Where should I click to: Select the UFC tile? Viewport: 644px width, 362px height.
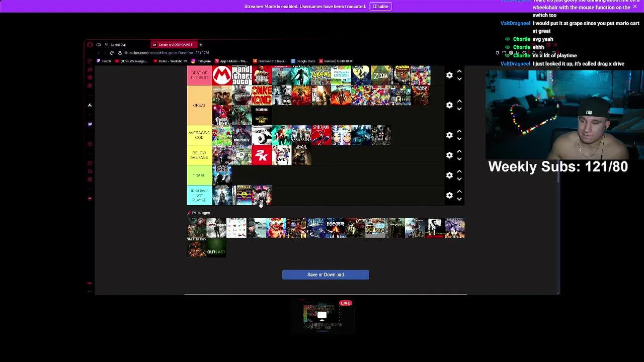point(281,155)
